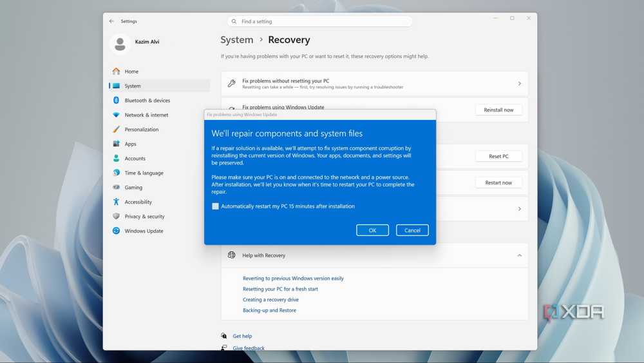Screen dimensions: 644x363
Task: Click the Reinstall now button
Action: click(498, 110)
